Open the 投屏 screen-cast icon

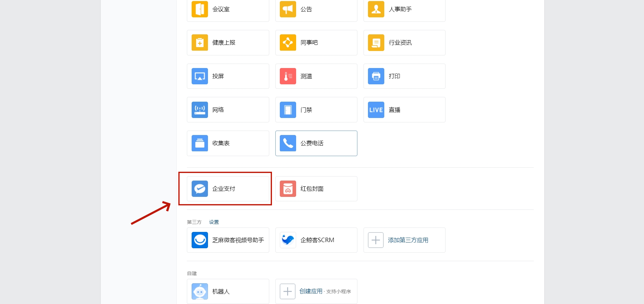click(200, 76)
